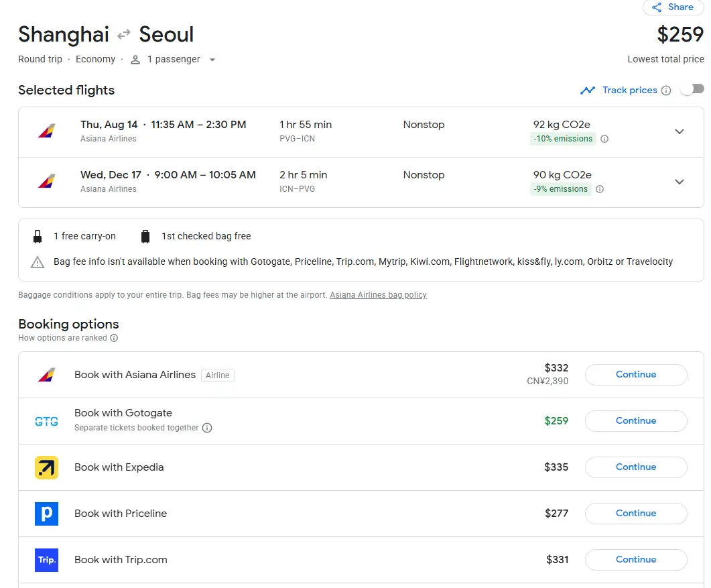Screen dimensions: 711x588
Task: Open Track prices info icon
Action: click(666, 91)
